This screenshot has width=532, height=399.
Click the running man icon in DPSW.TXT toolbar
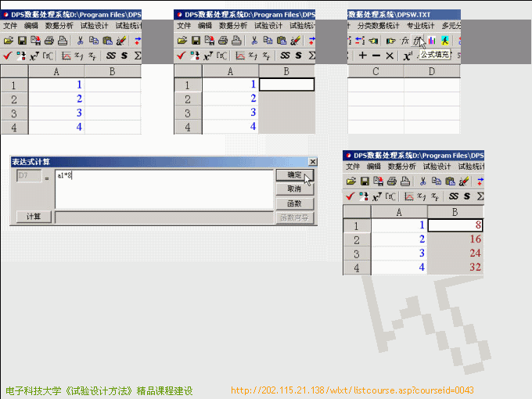pyautogui.click(x=444, y=40)
